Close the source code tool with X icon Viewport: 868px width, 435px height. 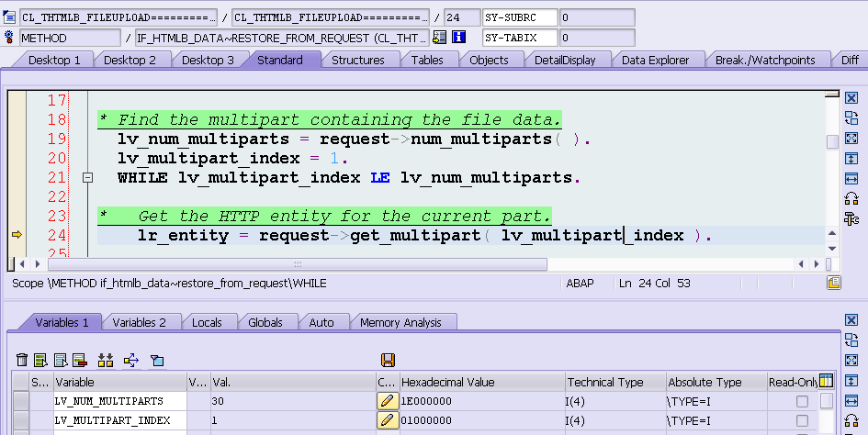[x=851, y=98]
